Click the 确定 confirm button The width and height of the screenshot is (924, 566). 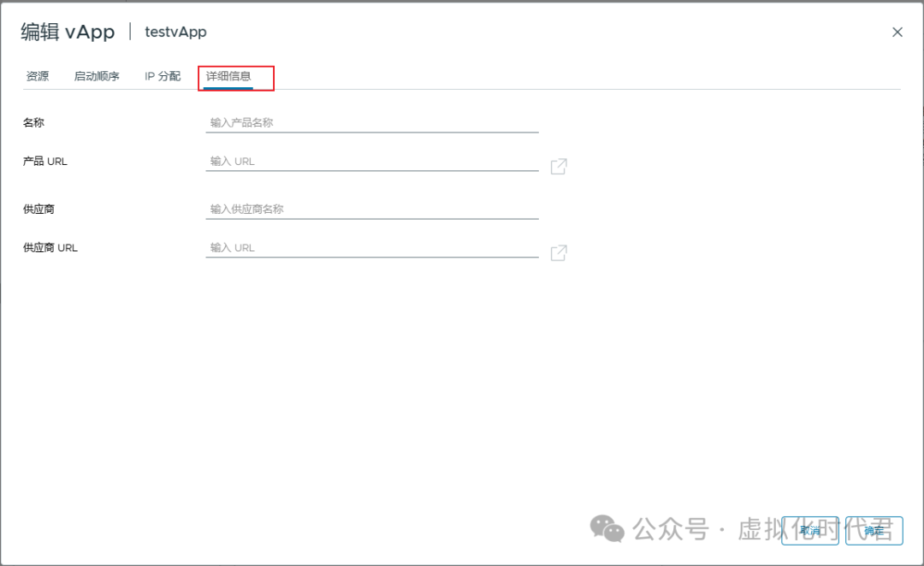[x=874, y=531]
